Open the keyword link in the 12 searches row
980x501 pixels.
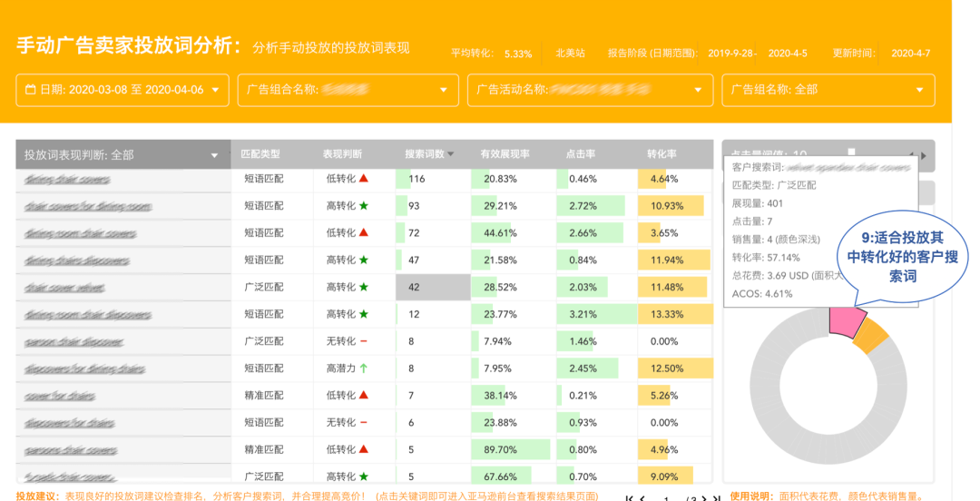pyautogui.click(x=88, y=315)
